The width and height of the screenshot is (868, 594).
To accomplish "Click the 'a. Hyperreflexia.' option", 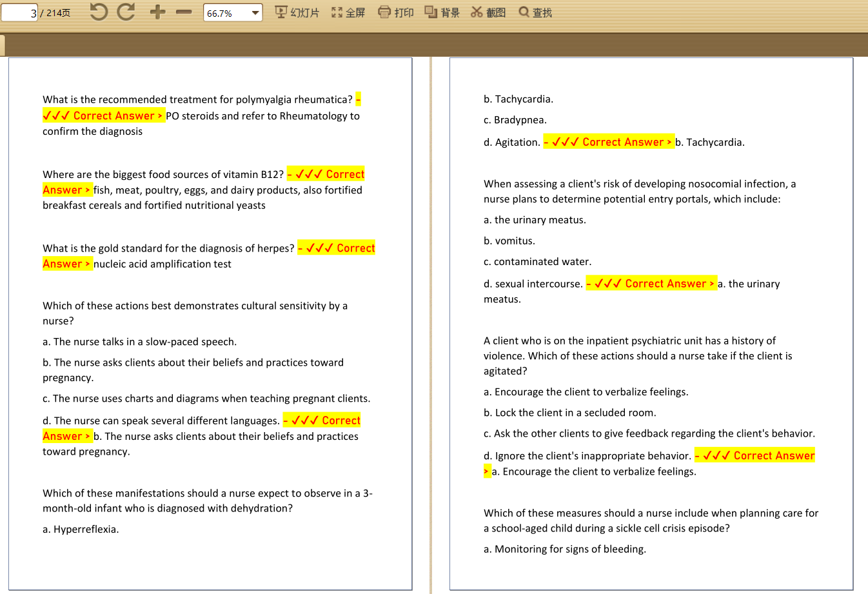I will pos(81,530).
